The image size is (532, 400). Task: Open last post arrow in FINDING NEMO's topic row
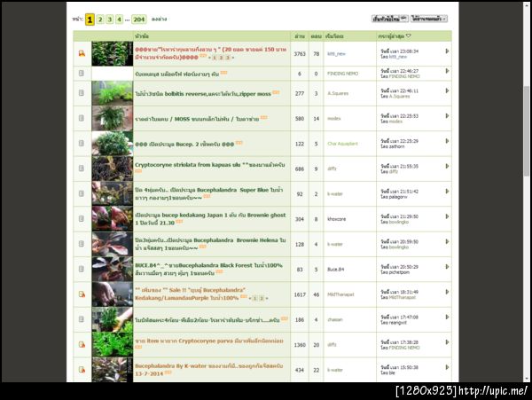coord(447,71)
